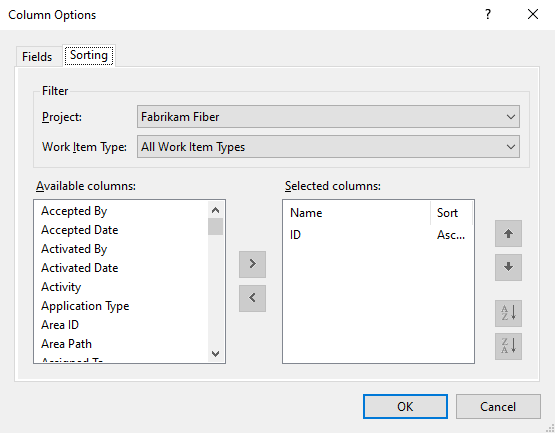Viewport: 555px width, 433px height.
Task: Open the Project dropdown
Action: pyautogui.click(x=328, y=116)
